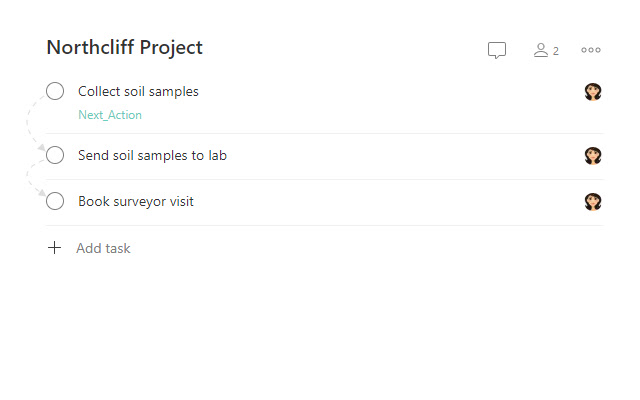Open the project members sharing icon

coord(541,50)
